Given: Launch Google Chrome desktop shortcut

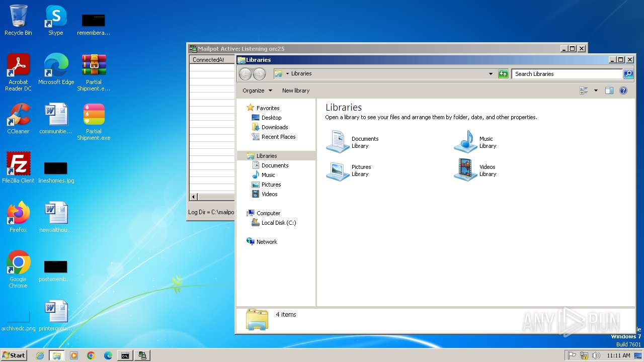Looking at the screenshot, I should click(x=18, y=269).
